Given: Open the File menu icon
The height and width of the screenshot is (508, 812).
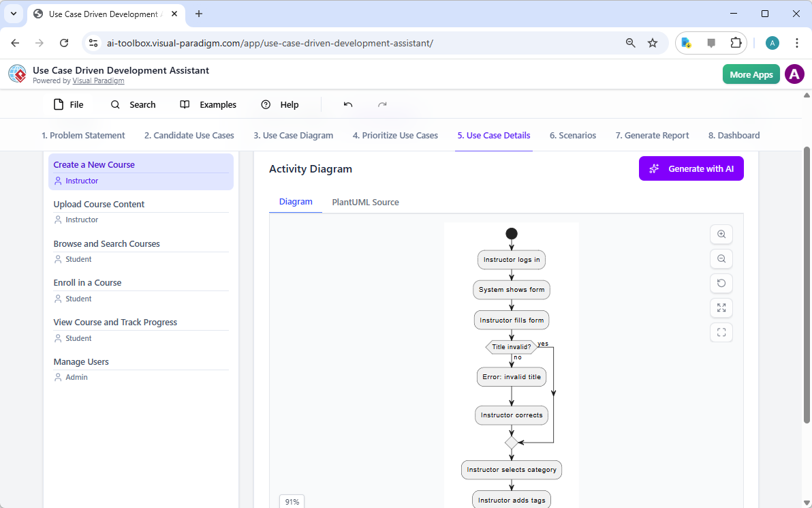Looking at the screenshot, I should point(57,104).
